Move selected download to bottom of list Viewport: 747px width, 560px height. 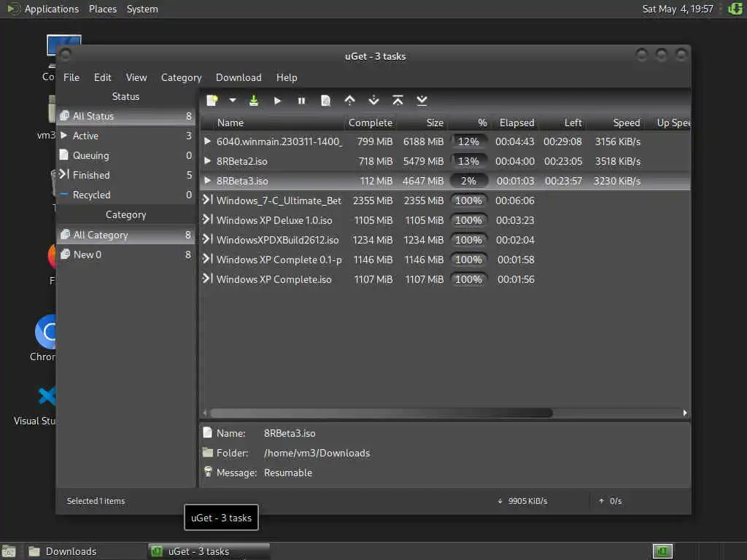422,101
